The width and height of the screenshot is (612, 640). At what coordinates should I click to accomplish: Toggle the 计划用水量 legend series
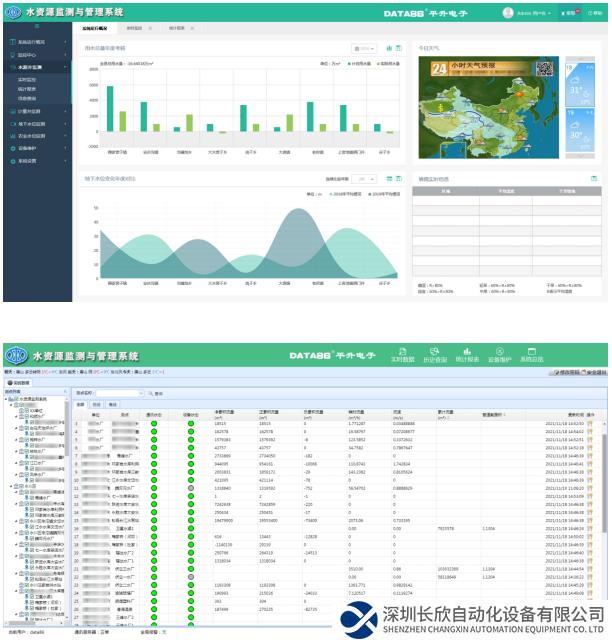(350, 62)
